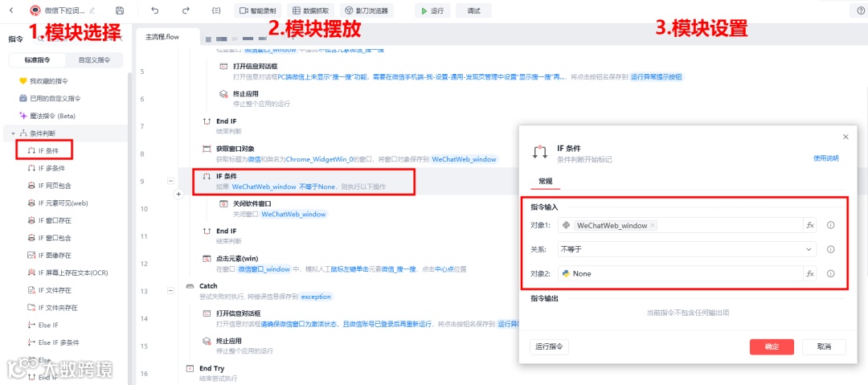
Task: Click the save disk icon
Action: click(120, 10)
